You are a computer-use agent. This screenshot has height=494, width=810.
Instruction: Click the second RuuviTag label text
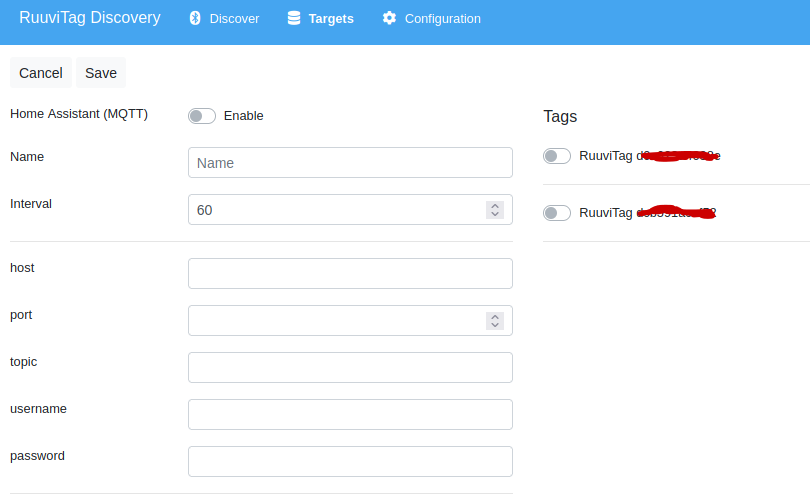pos(647,212)
